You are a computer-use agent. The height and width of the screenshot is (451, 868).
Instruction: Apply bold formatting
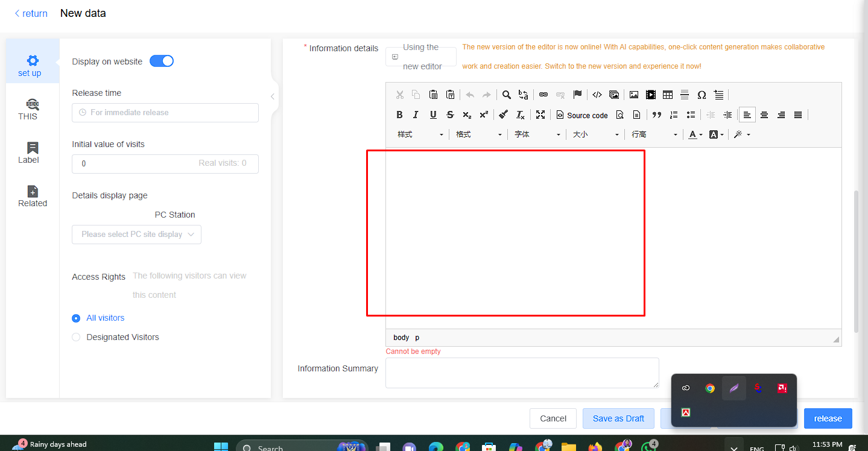(399, 115)
